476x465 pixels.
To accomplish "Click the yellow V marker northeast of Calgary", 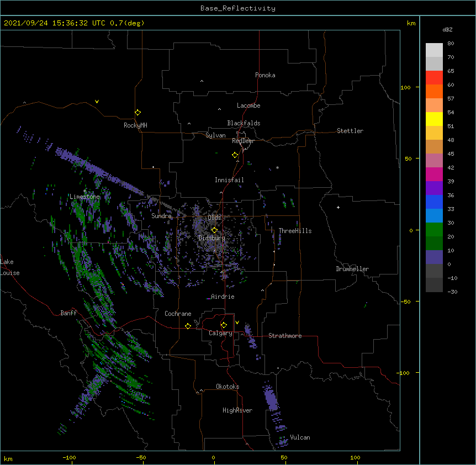I will click(x=237, y=323).
